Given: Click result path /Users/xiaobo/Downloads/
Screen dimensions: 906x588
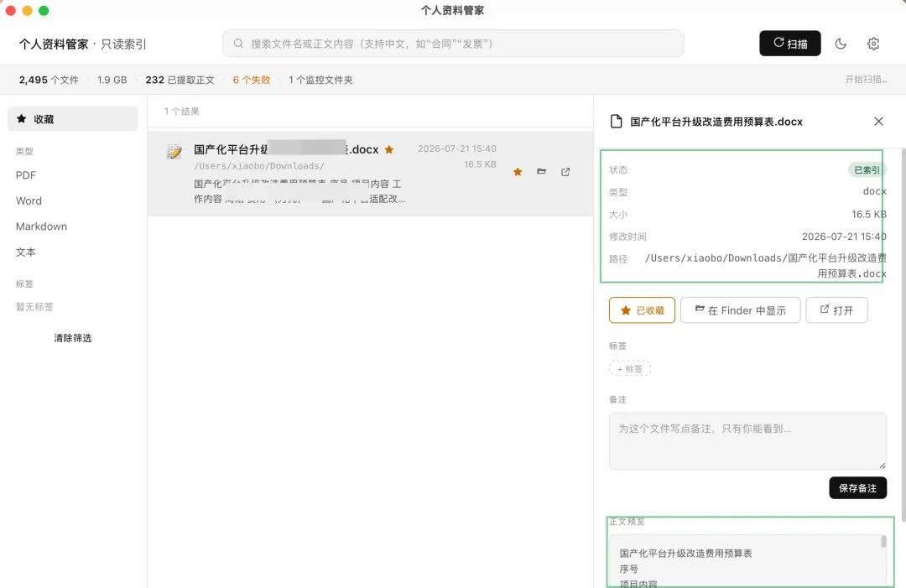Looking at the screenshot, I should point(259,166).
